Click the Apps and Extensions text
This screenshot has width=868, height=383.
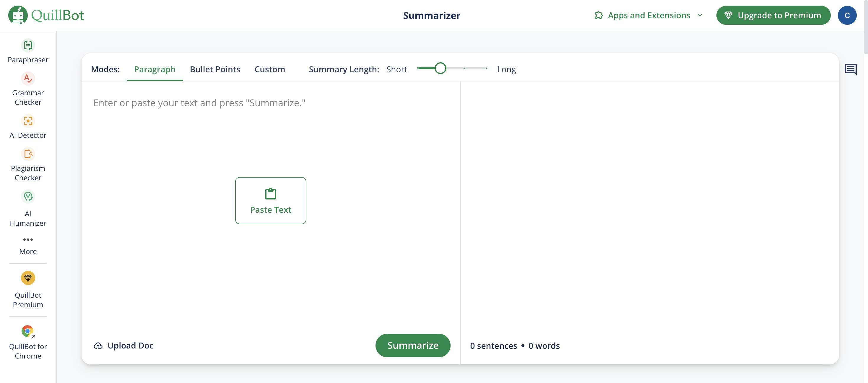click(x=649, y=15)
